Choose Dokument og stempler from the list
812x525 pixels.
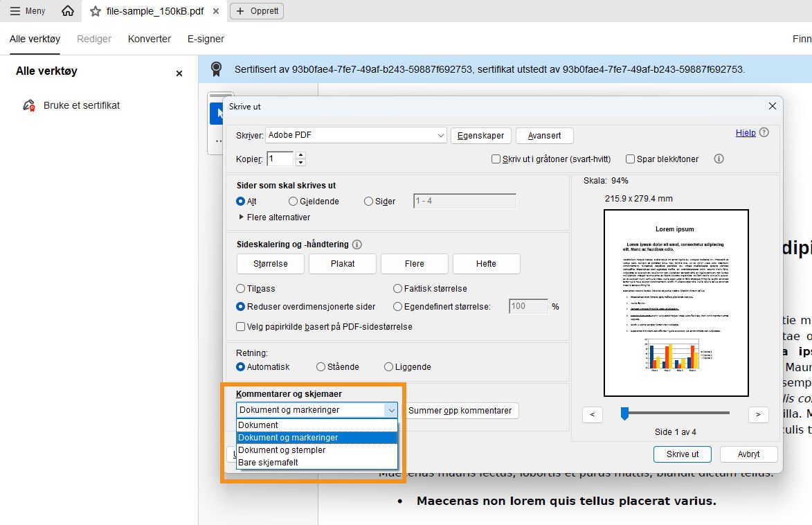pos(317,450)
